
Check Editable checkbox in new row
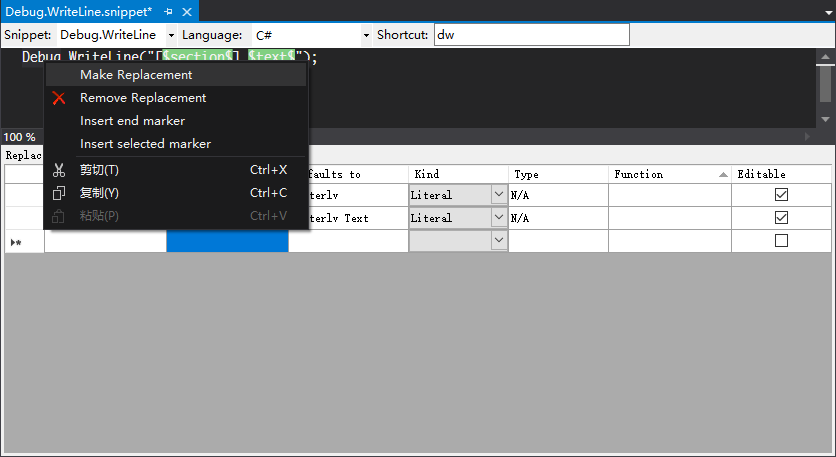click(781, 241)
